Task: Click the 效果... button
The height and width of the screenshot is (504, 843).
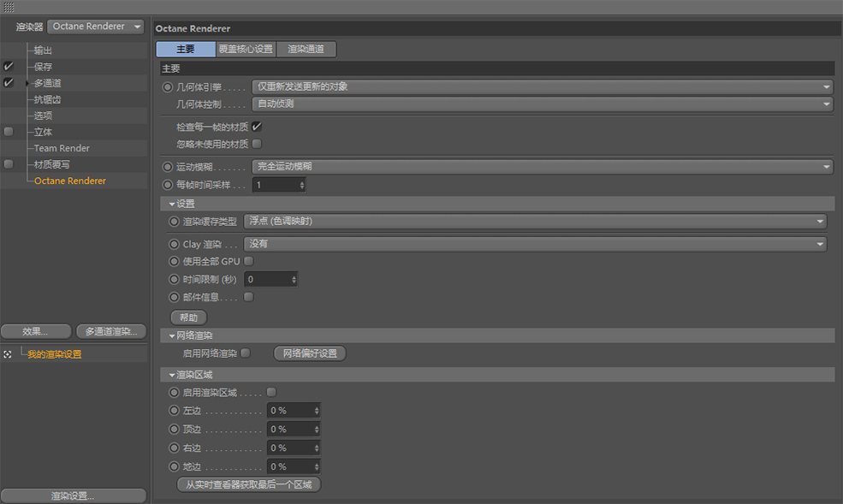Action: [x=35, y=331]
